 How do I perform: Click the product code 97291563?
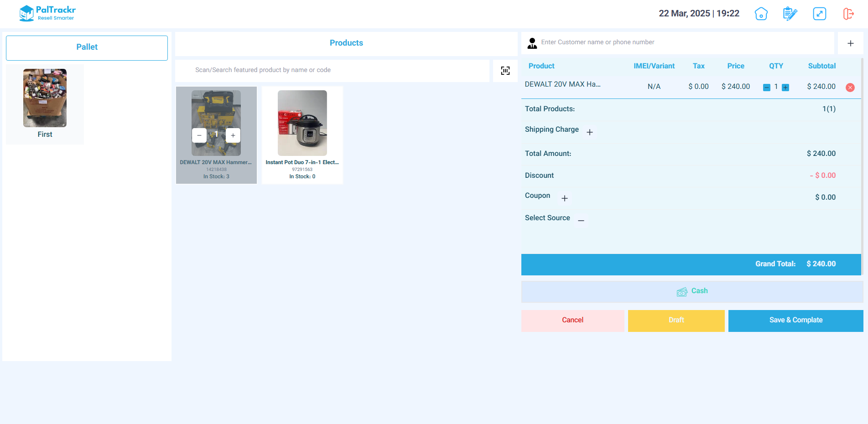[302, 170]
